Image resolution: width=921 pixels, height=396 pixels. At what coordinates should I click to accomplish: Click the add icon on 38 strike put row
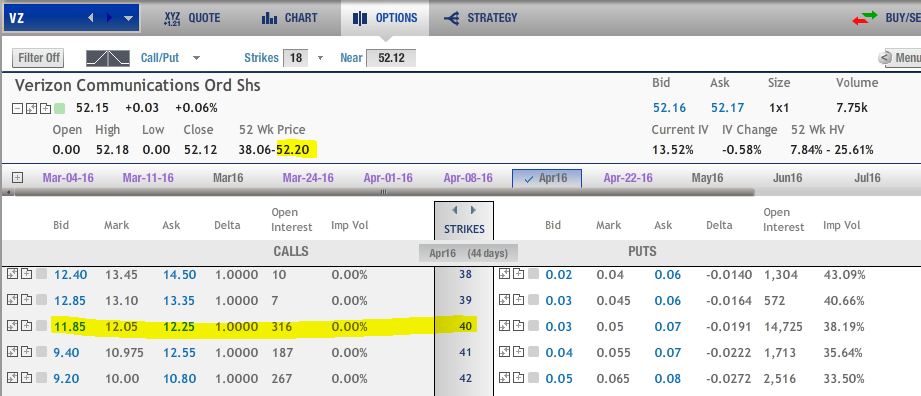coord(519,273)
